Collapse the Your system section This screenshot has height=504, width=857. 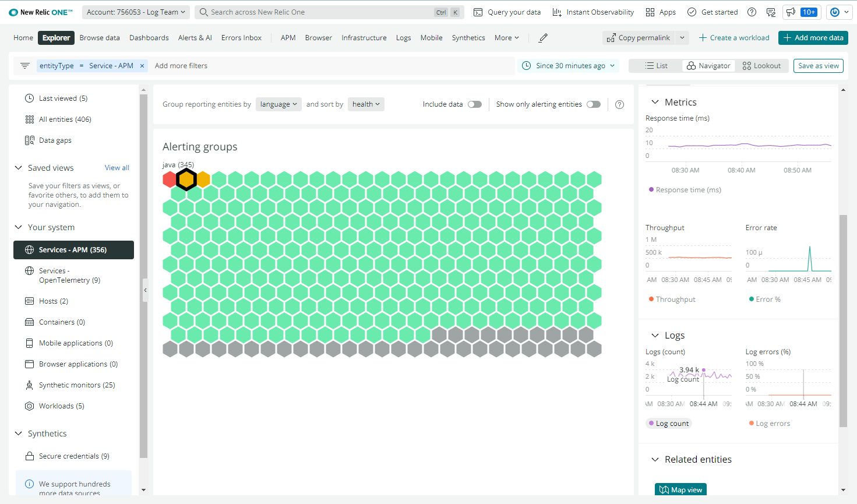click(x=18, y=227)
